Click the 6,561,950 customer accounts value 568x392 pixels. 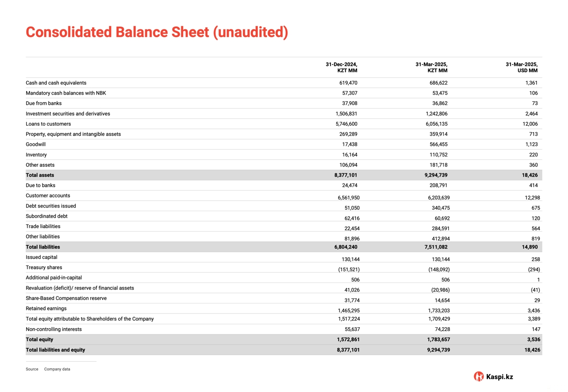348,198
